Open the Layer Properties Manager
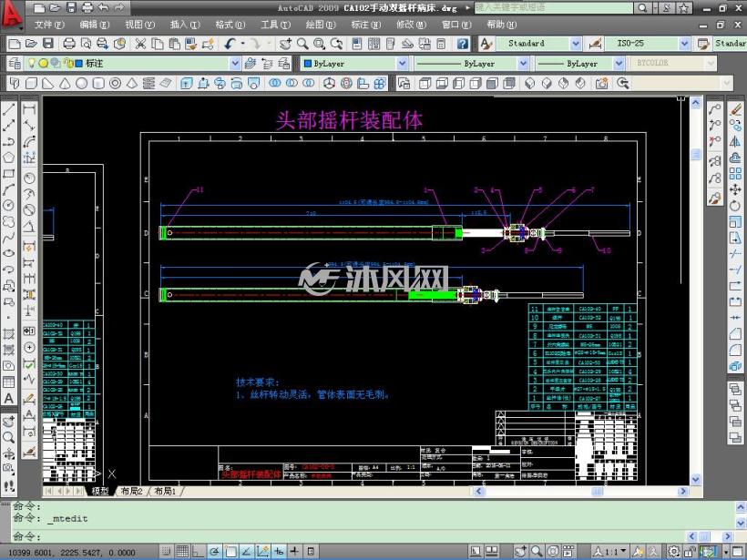This screenshot has width=747, height=560. coord(15,63)
